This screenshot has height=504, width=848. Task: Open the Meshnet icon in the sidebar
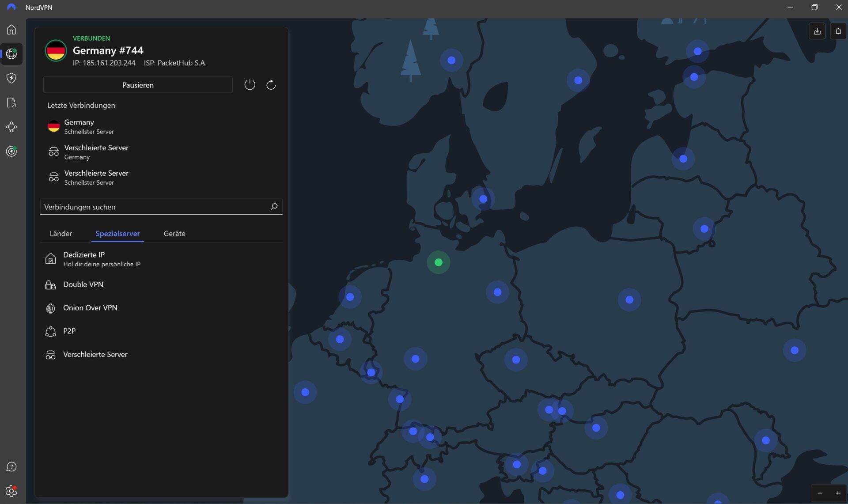[x=11, y=127]
